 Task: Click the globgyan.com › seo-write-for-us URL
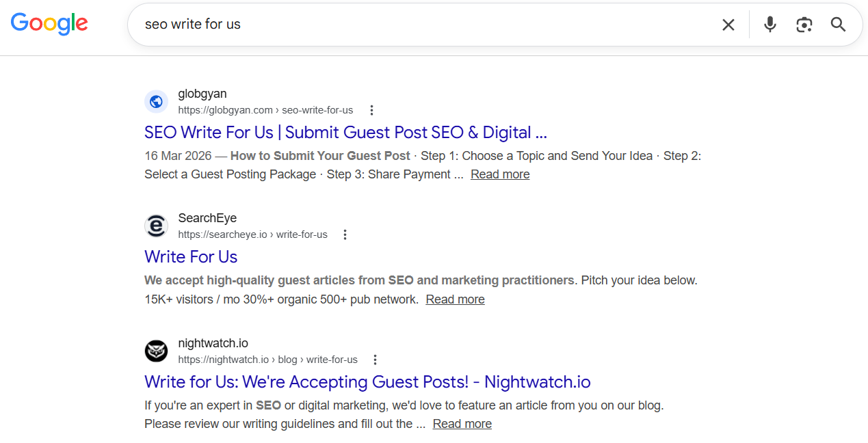point(265,110)
